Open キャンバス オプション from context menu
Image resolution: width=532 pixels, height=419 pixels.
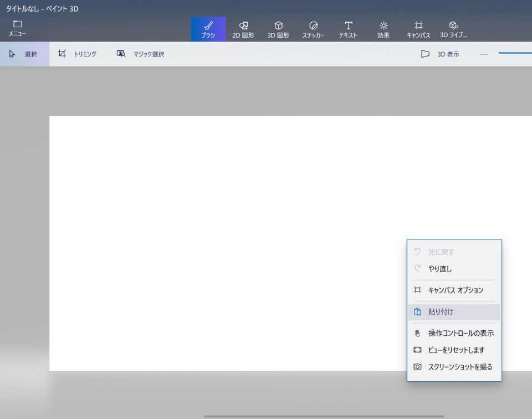454,290
